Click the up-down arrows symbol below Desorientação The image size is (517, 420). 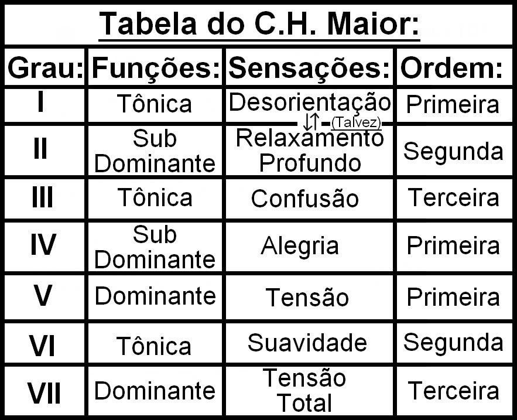pyautogui.click(x=311, y=122)
